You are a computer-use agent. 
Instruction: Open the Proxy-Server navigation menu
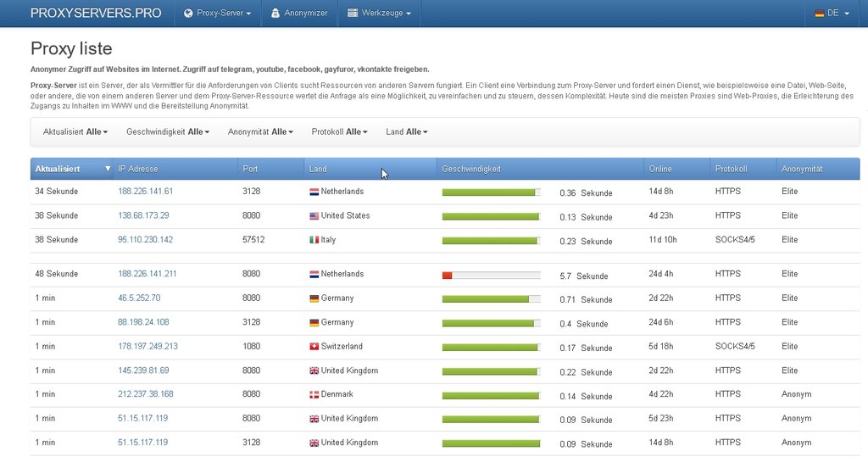click(224, 14)
